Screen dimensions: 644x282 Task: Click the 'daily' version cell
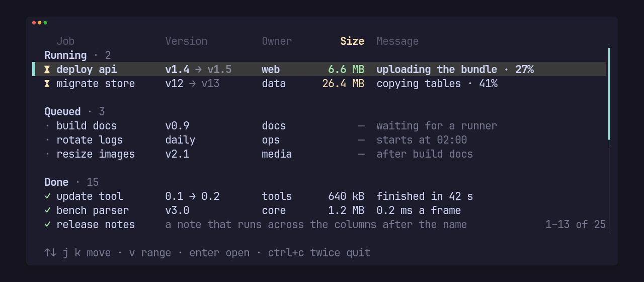pos(180,140)
